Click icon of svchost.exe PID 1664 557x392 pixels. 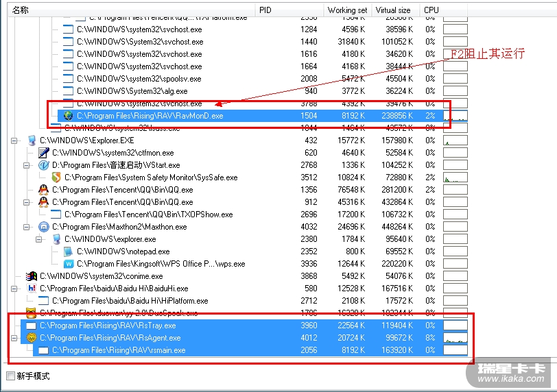[x=68, y=66]
